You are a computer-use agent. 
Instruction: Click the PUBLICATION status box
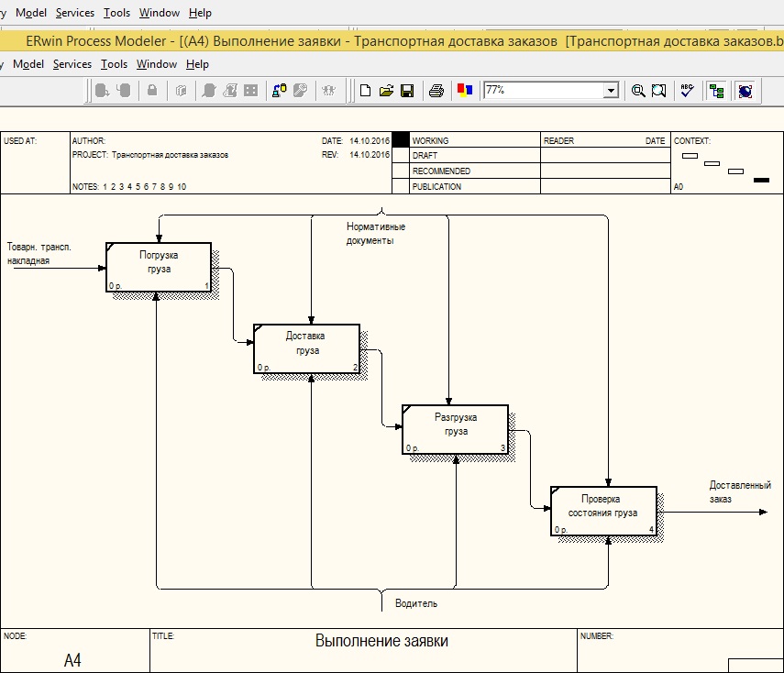point(401,186)
